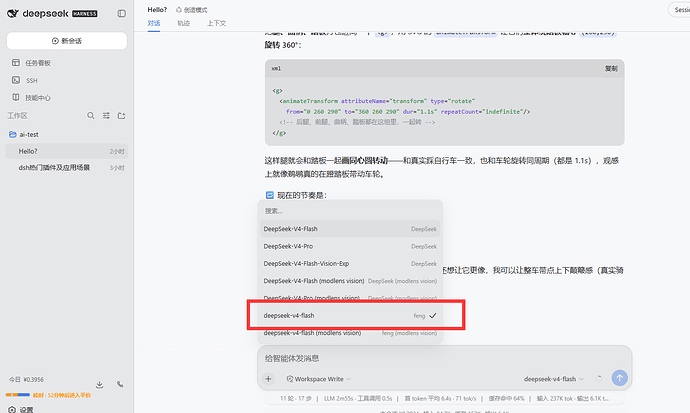Switch to the 轨迹 tab
The image size is (690, 413).
tap(184, 23)
